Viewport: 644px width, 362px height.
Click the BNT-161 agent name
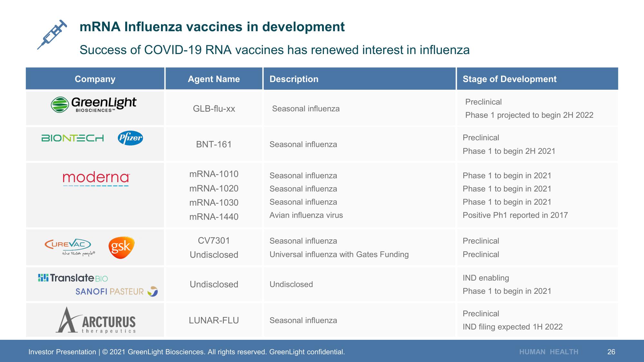pyautogui.click(x=214, y=144)
